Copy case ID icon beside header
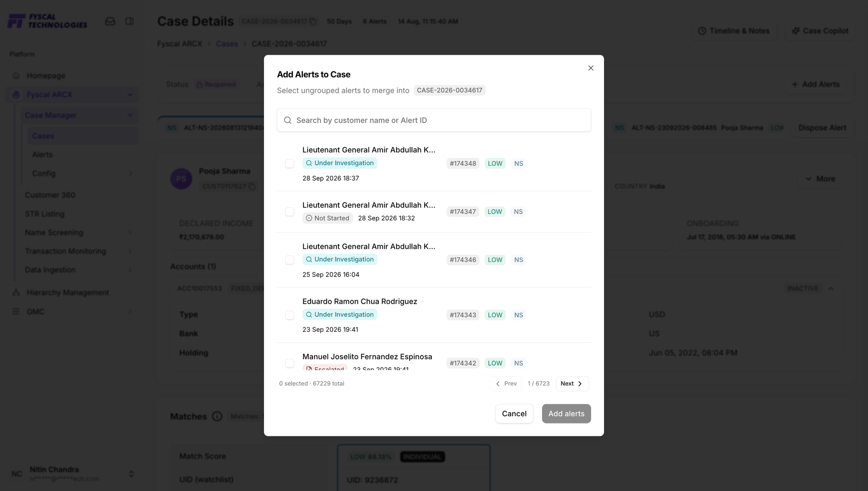 pos(313,22)
